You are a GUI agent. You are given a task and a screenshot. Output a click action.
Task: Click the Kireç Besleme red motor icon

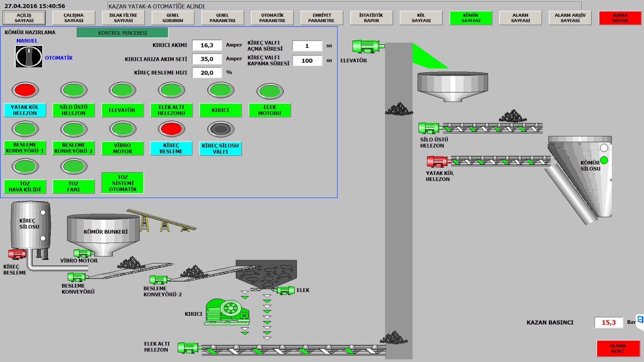click(x=17, y=254)
